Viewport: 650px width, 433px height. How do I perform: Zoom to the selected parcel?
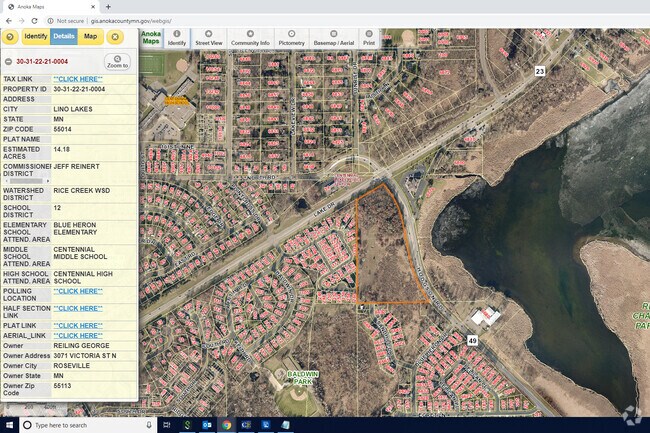(118, 61)
